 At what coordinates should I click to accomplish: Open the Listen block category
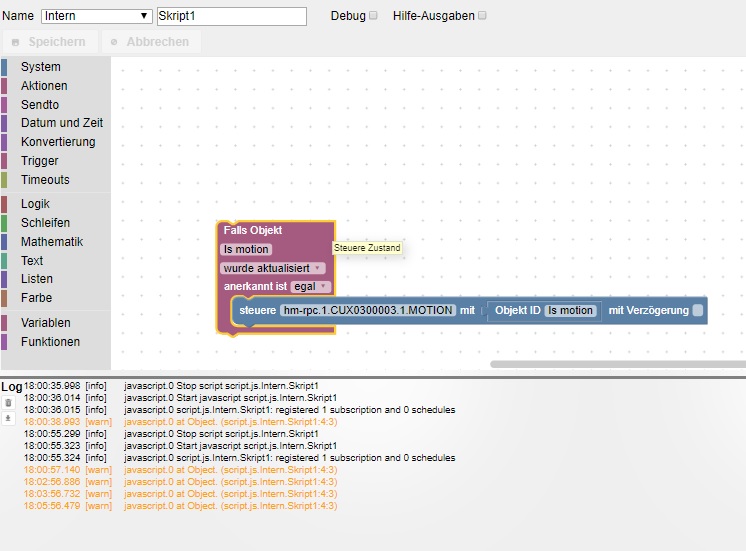56,279
